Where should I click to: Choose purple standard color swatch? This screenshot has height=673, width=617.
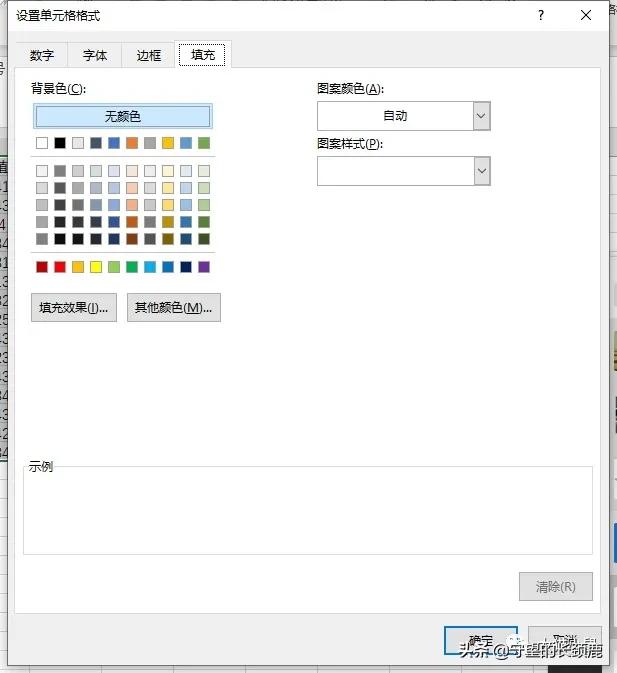click(204, 267)
